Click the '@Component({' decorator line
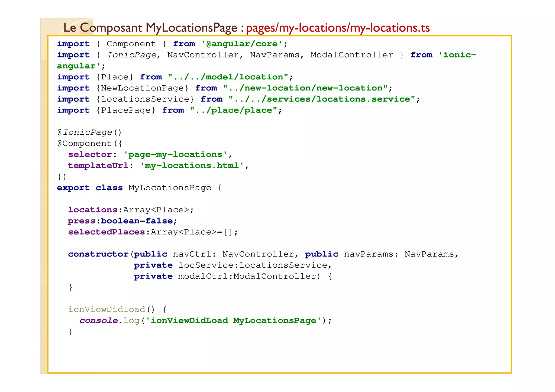 (x=90, y=144)
